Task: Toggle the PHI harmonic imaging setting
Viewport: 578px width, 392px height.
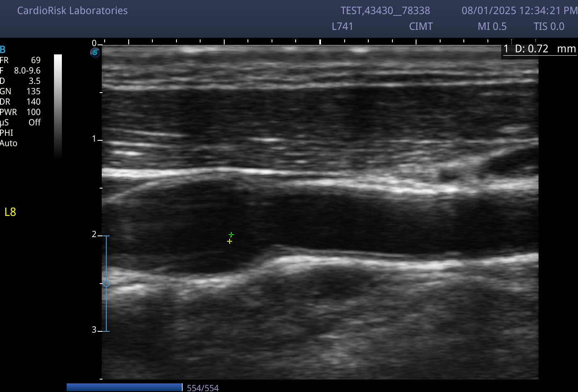Action: 7,133
